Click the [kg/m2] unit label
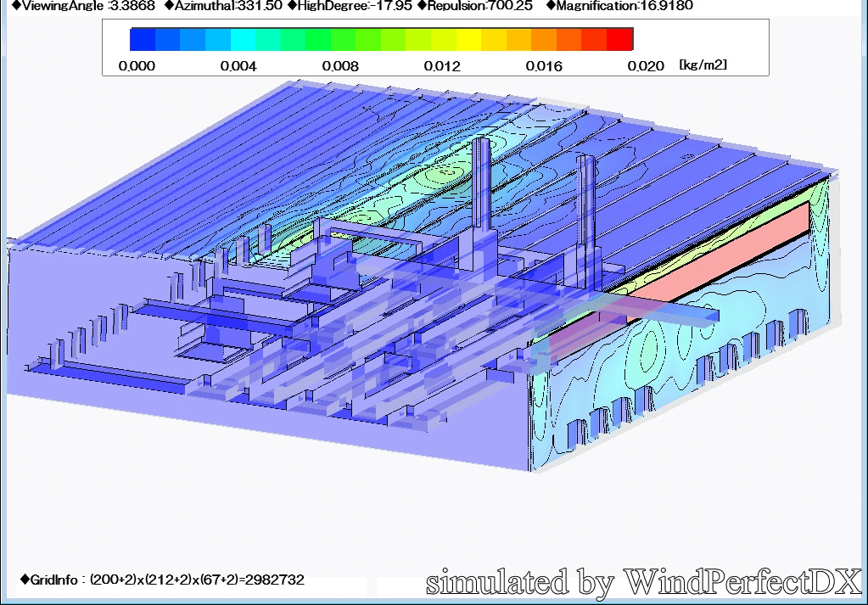The width and height of the screenshot is (868, 605). (x=703, y=65)
